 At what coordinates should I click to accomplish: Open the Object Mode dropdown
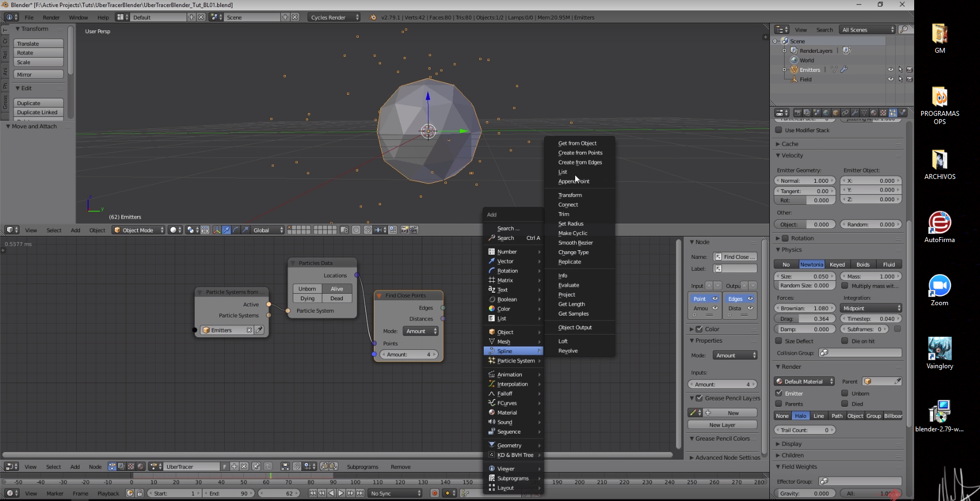(138, 230)
